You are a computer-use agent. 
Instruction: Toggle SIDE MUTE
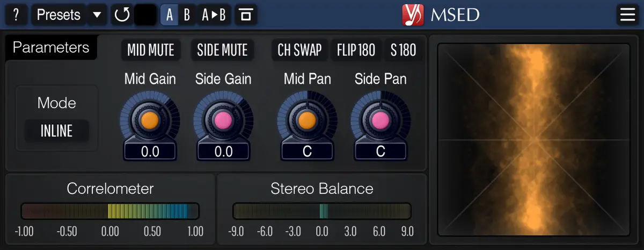click(x=222, y=50)
